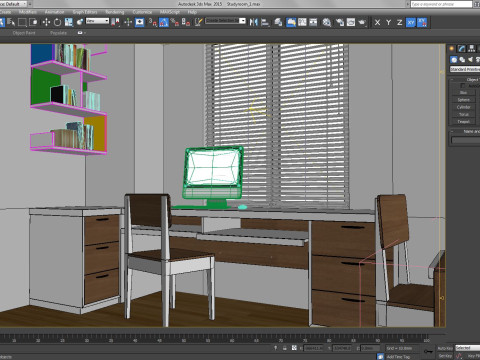Open Rendered Frame Window icon
The width and height of the screenshot is (480, 360).
351,22
